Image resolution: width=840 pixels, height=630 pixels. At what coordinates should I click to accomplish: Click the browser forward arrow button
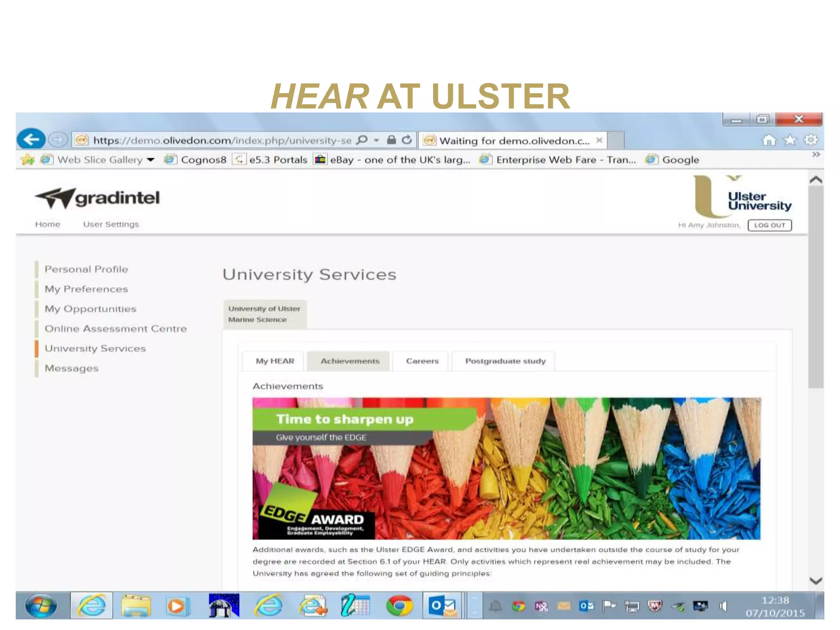click(x=58, y=140)
